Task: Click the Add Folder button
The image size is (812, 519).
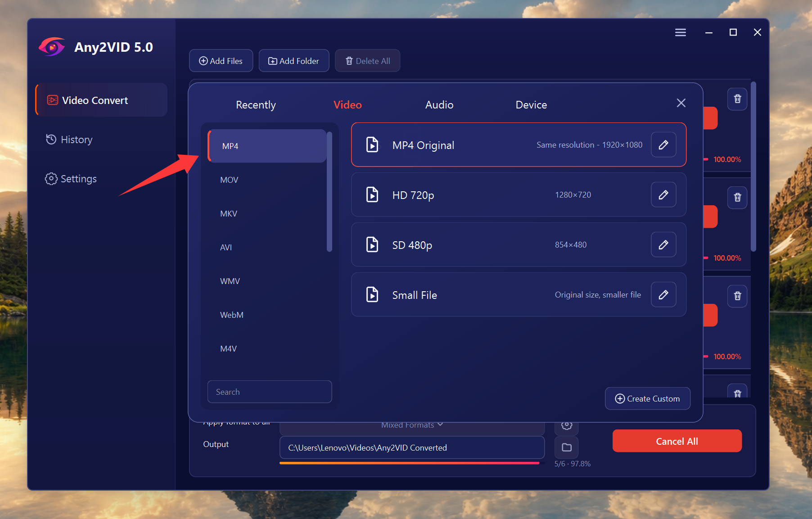Action: tap(294, 61)
